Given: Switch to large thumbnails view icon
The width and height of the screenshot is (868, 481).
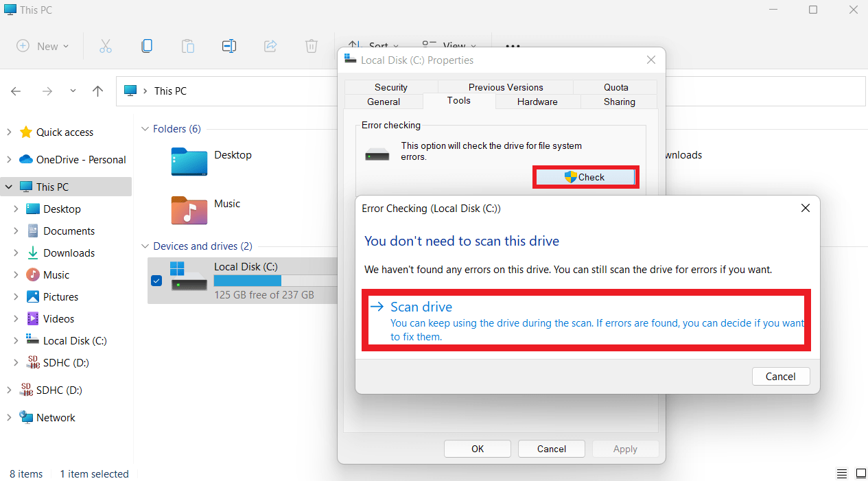Looking at the screenshot, I should tap(861, 474).
